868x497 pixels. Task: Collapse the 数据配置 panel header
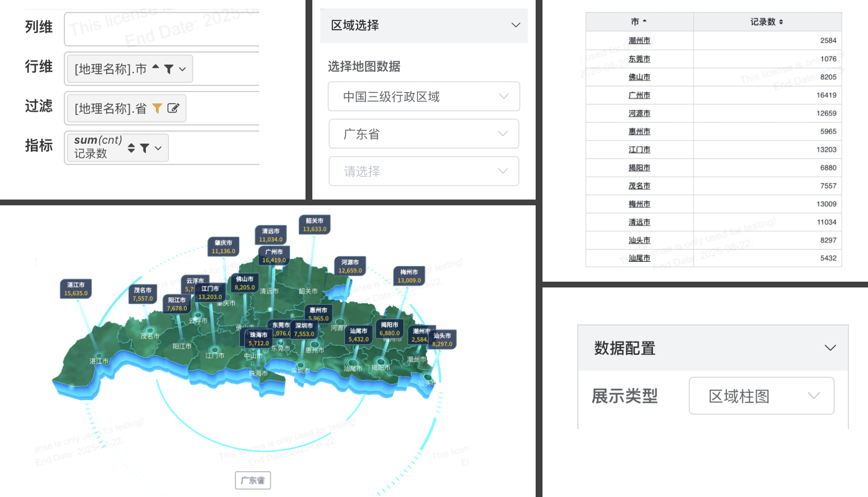point(713,348)
